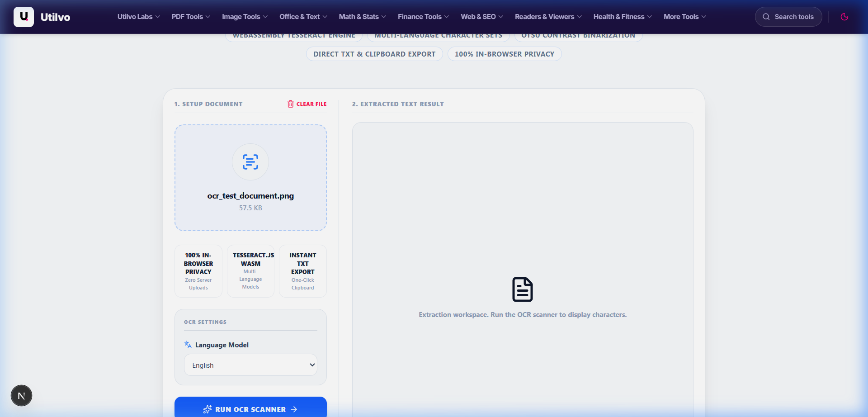Click the Tesseract.js WASM feature card
This screenshot has height=417, width=868.
250,271
